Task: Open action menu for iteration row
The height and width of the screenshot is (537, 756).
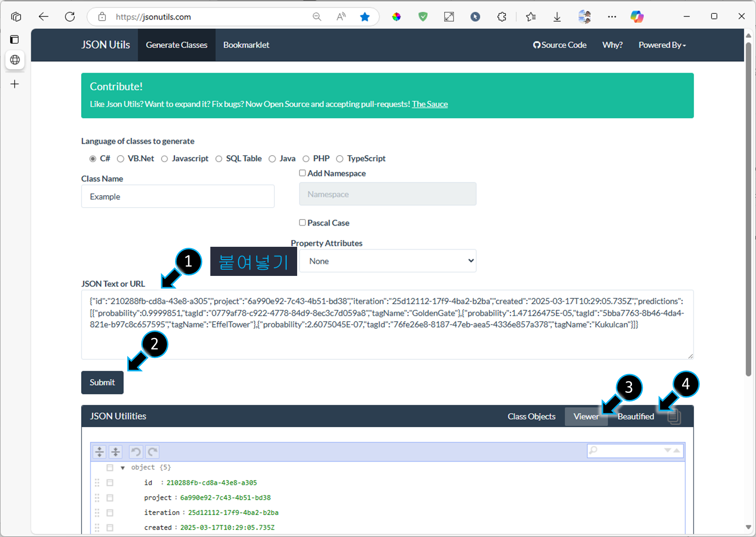Action: click(x=110, y=513)
